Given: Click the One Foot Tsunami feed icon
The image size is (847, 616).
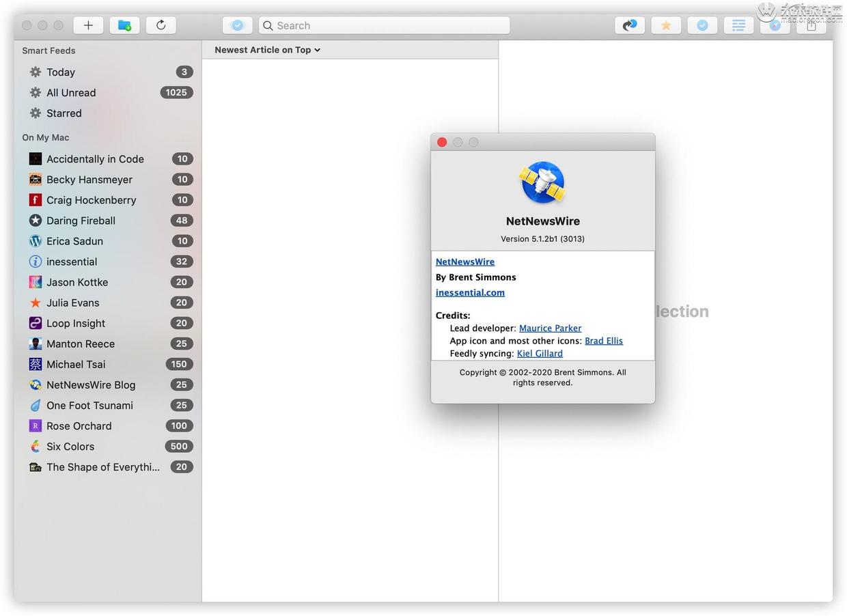Looking at the screenshot, I should pyautogui.click(x=36, y=405).
